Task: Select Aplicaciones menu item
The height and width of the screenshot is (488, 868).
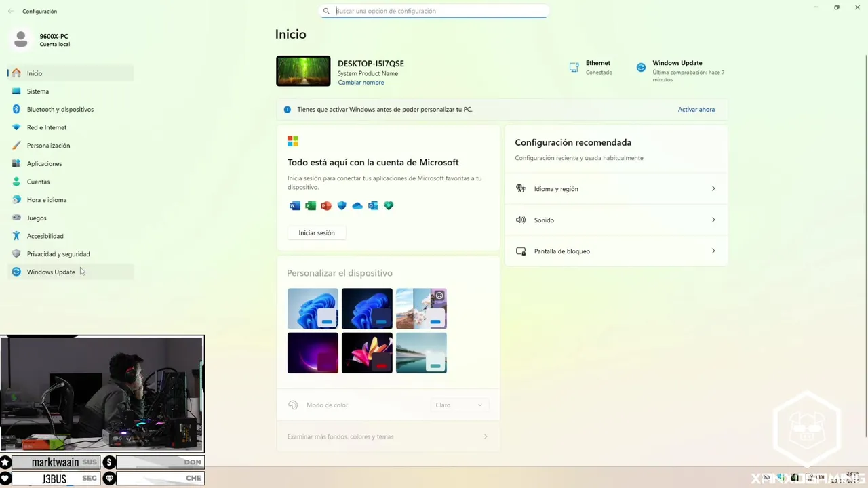Action: 71,163
